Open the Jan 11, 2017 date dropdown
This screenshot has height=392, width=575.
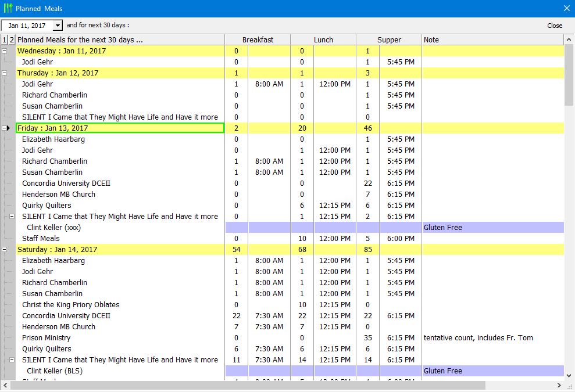(x=58, y=26)
